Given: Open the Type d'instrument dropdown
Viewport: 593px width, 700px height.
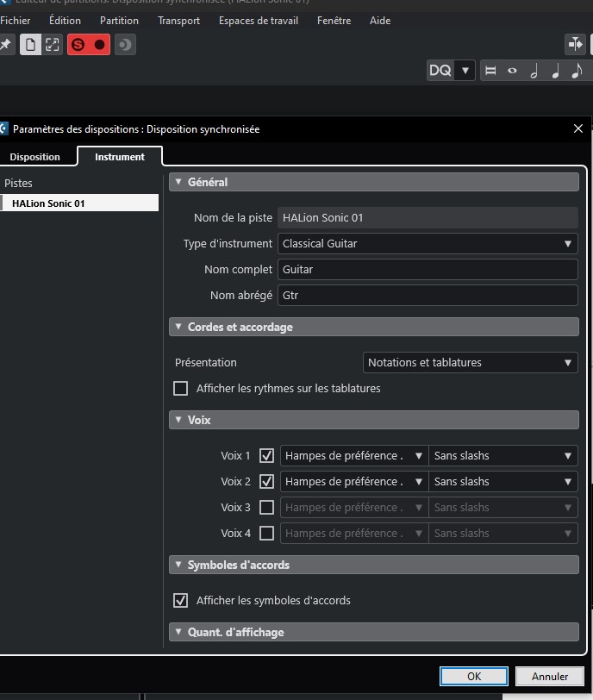Looking at the screenshot, I should point(428,244).
